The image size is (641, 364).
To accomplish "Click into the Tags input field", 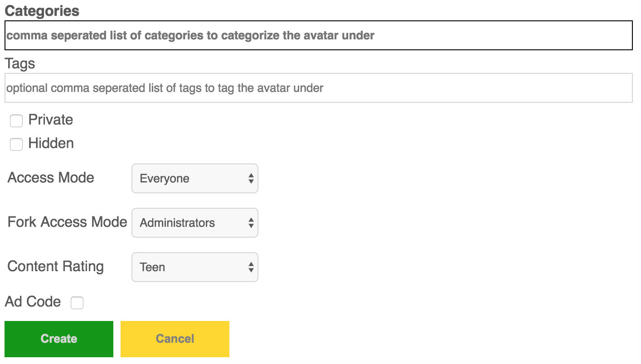I will [x=319, y=88].
